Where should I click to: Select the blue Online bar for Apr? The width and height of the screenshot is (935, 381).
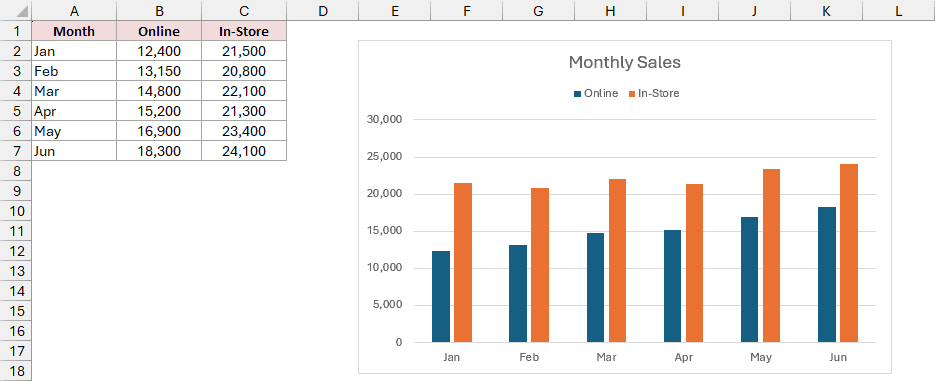coord(672,286)
